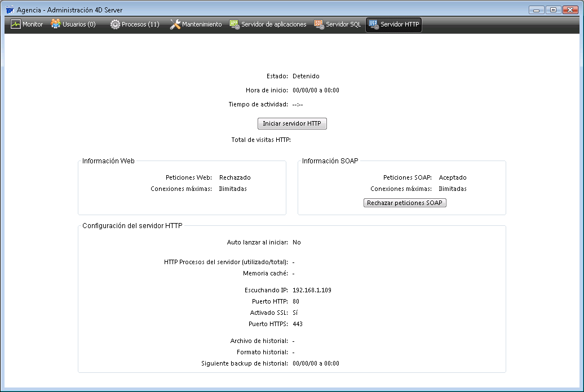Click the Archivo de historial label

tap(259, 341)
